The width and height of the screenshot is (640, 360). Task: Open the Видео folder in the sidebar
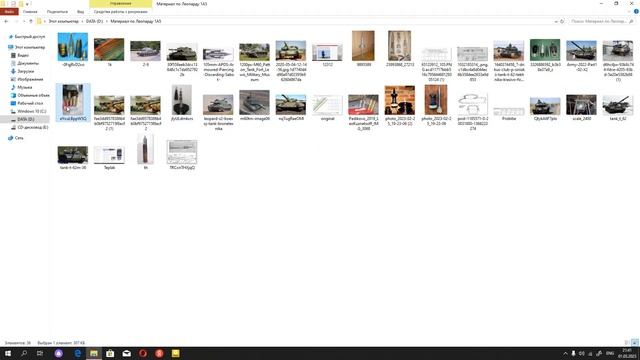point(23,55)
